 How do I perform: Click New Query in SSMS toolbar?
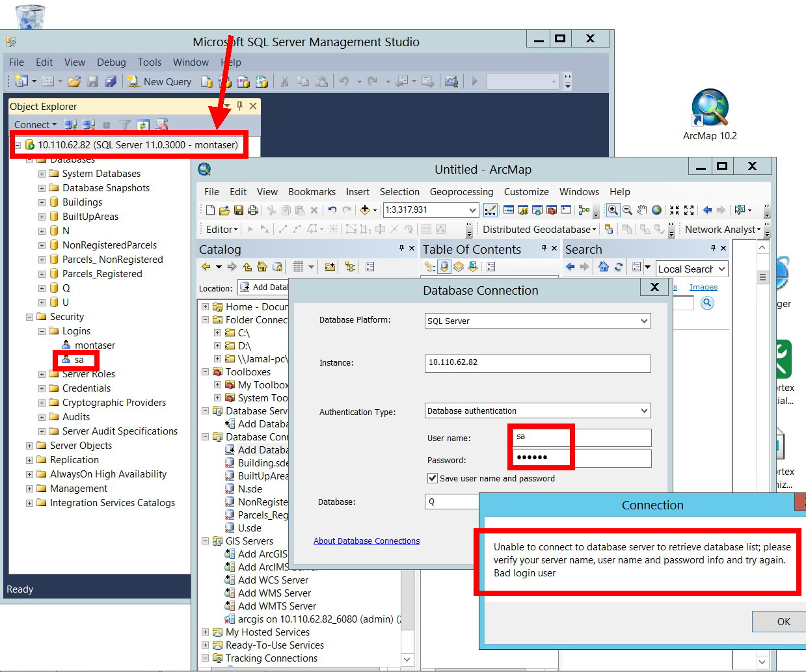point(159,81)
